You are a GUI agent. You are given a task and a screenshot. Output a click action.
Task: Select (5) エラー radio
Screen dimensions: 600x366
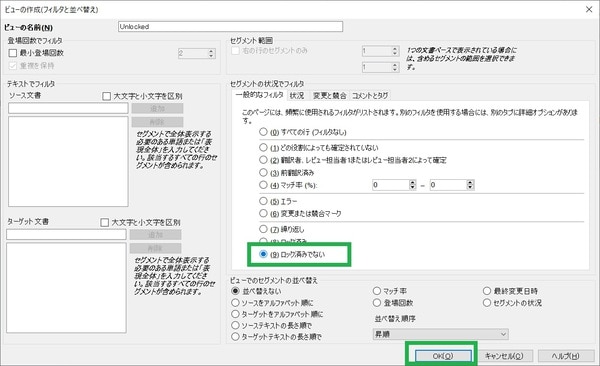click(x=263, y=201)
